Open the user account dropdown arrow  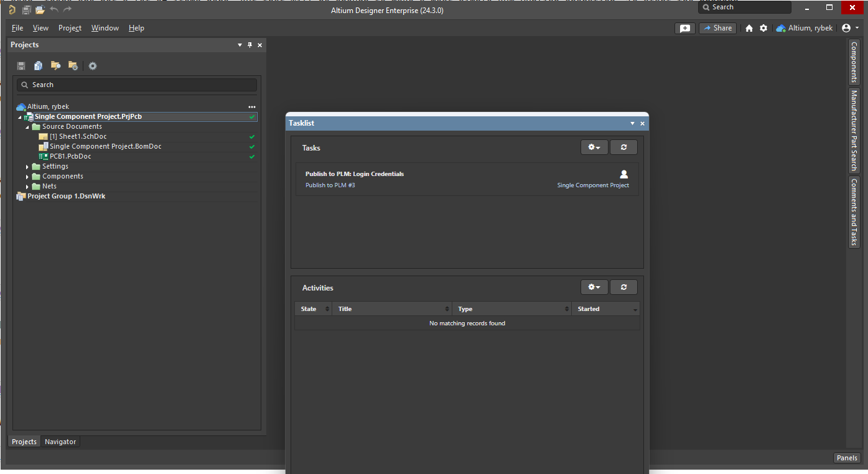(857, 28)
